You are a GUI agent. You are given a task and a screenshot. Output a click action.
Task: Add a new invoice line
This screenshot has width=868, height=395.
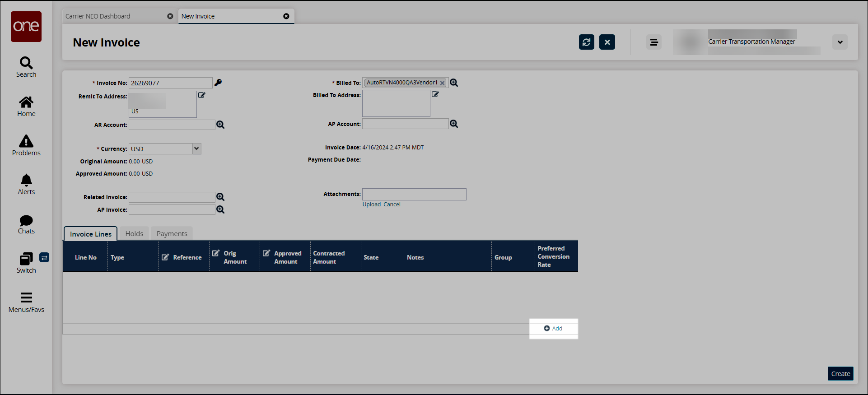553,329
